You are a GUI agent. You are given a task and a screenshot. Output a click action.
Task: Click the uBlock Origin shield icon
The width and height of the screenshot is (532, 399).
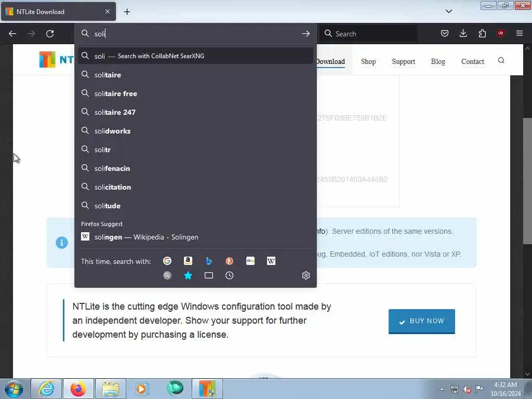(500, 33)
